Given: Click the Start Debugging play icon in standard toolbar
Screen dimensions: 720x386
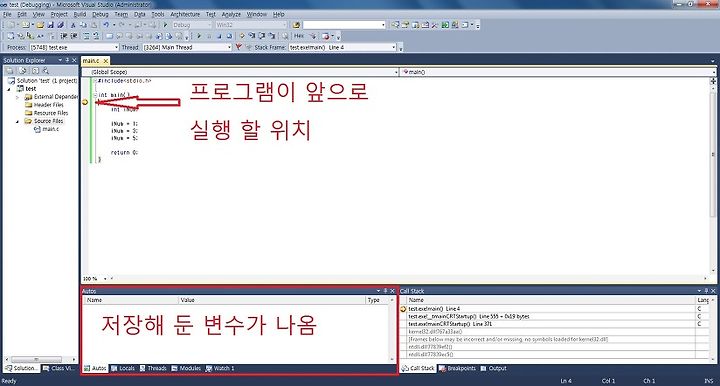Looking at the screenshot, I should (x=165, y=25).
